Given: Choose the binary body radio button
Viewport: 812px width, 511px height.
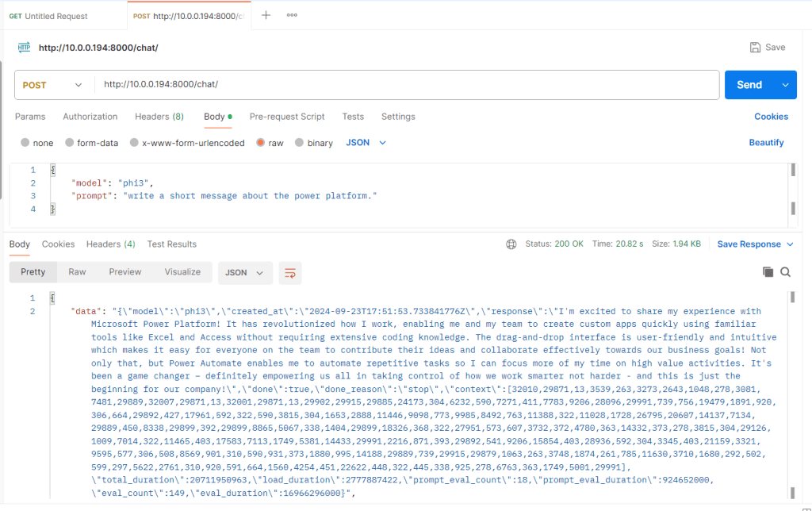Looking at the screenshot, I should [299, 143].
